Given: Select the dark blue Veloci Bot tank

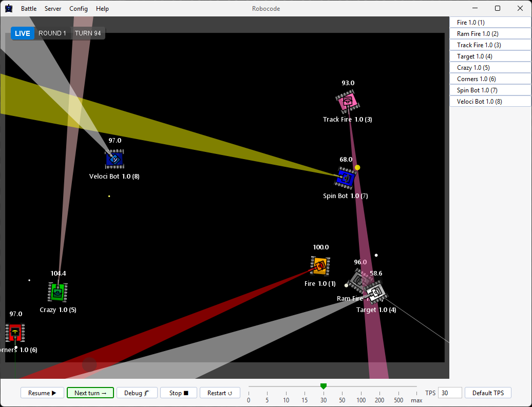Looking at the screenshot, I should [115, 159].
